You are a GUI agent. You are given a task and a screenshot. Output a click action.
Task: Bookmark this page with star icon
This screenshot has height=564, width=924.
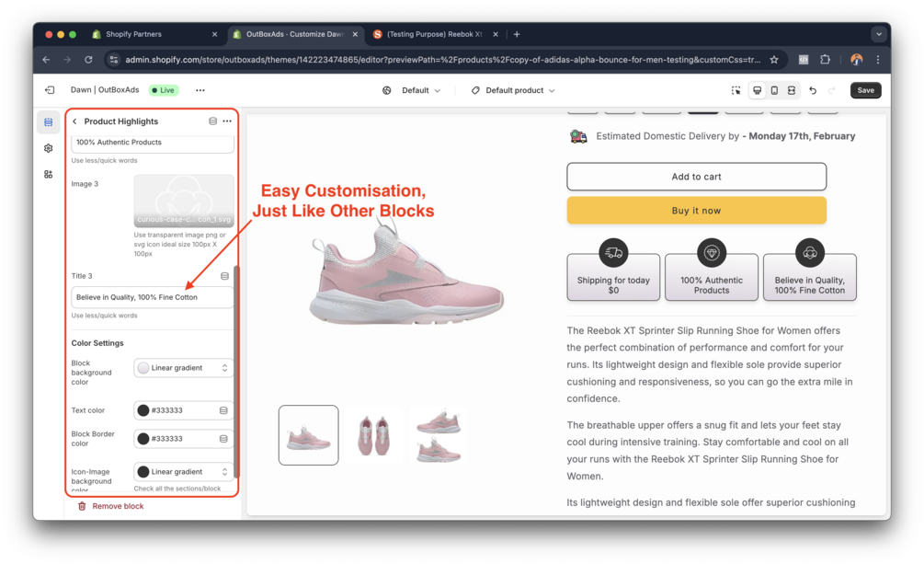click(x=774, y=60)
